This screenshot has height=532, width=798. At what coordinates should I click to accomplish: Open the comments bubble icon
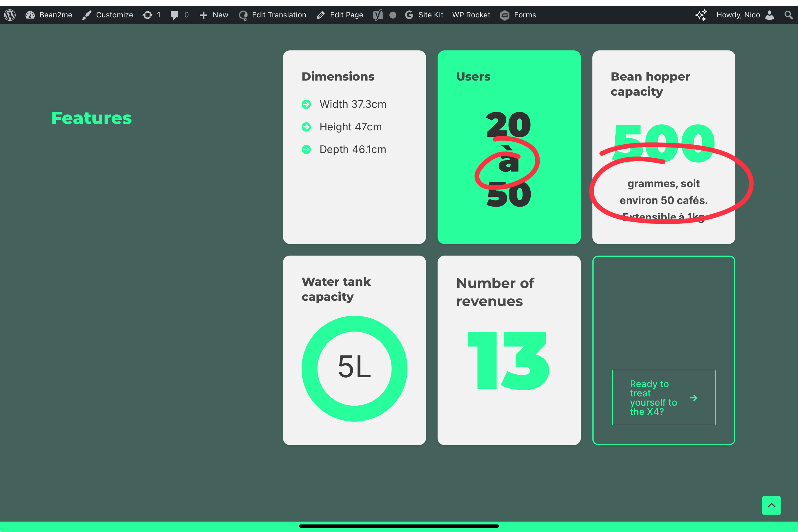[x=175, y=15]
